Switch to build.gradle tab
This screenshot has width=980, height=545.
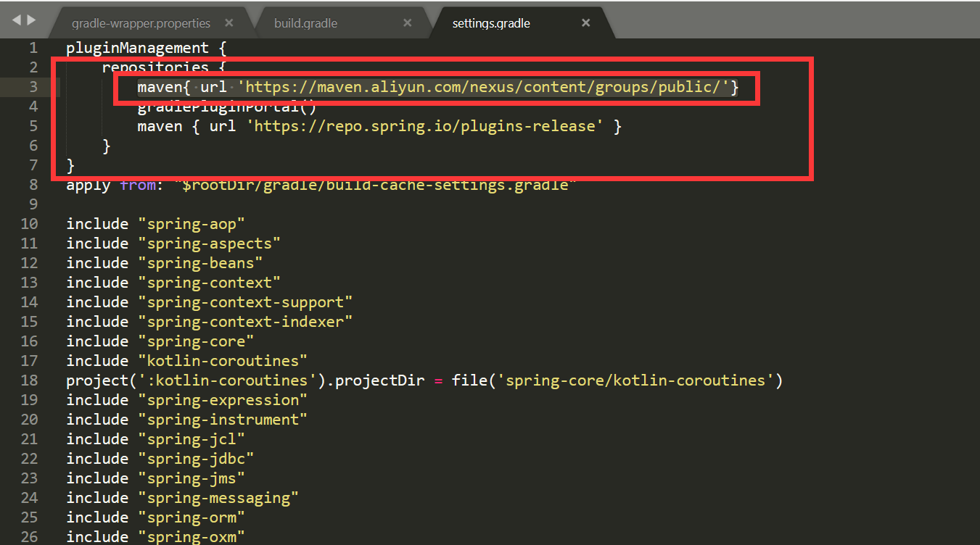(x=305, y=23)
